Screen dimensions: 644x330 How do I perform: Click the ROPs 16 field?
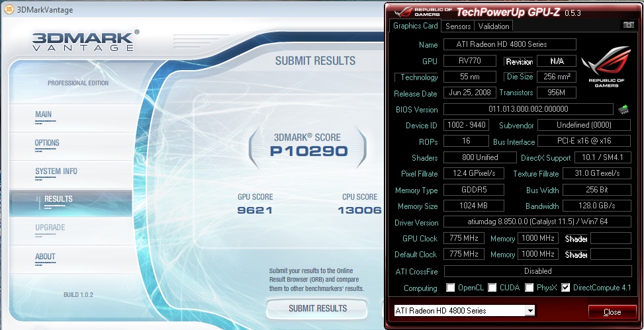(x=466, y=141)
